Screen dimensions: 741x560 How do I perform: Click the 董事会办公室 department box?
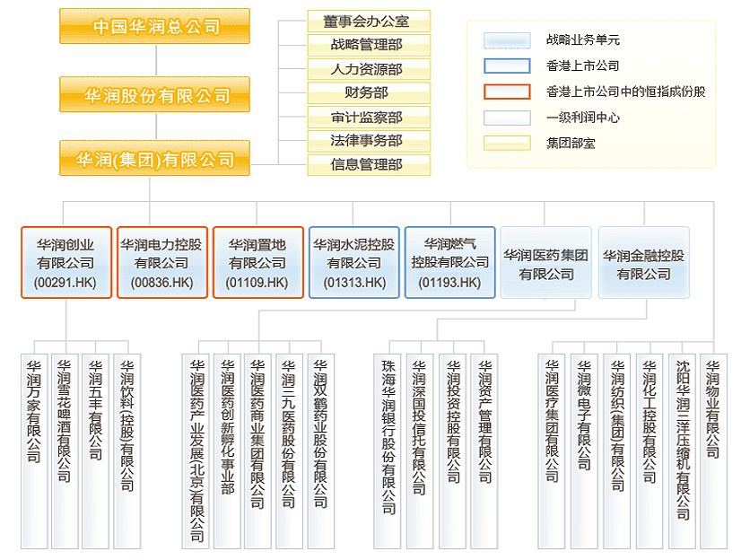pos(368,22)
